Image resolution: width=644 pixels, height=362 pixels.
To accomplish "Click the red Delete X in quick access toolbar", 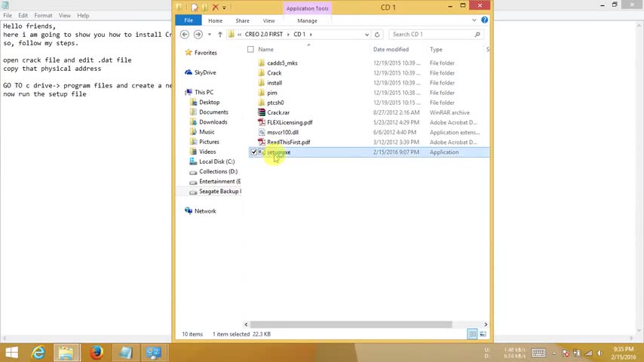I will 215,7.
